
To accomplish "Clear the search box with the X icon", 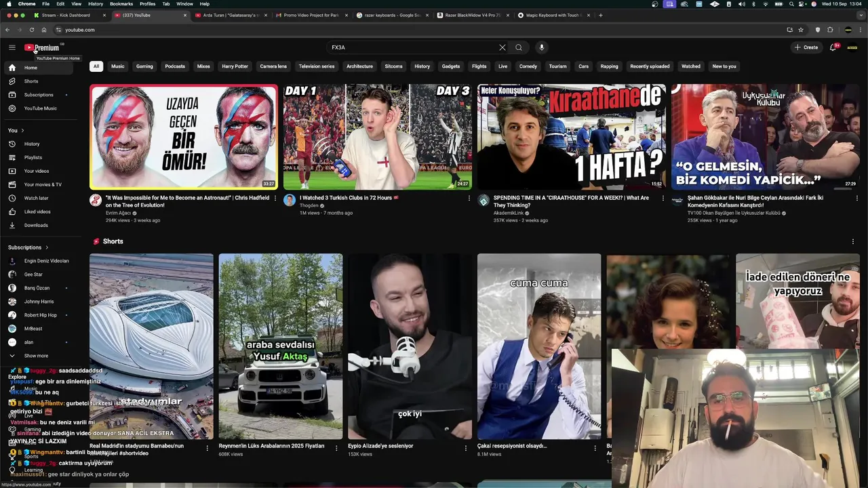I will coord(502,47).
